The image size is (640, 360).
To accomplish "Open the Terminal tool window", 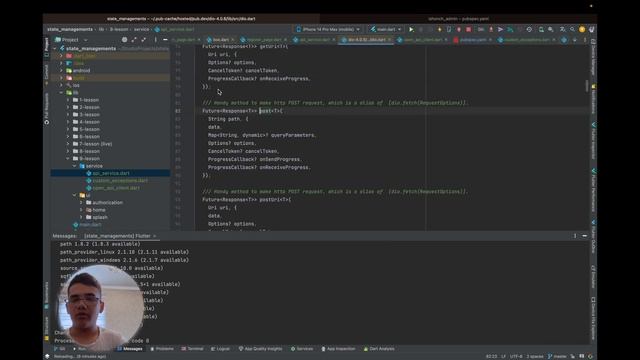I will coord(192,349).
